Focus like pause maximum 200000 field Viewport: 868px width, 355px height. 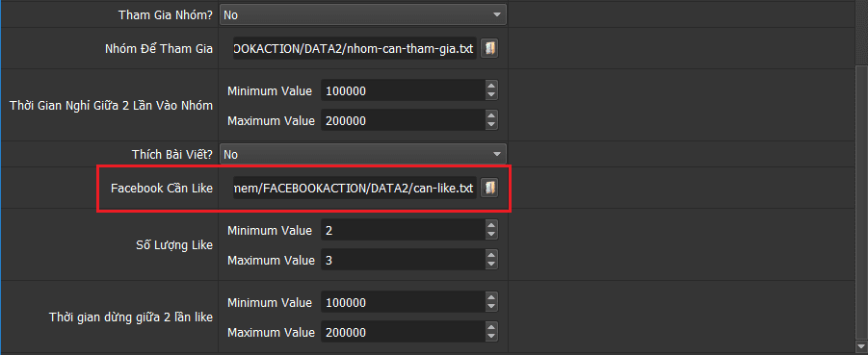click(x=403, y=332)
